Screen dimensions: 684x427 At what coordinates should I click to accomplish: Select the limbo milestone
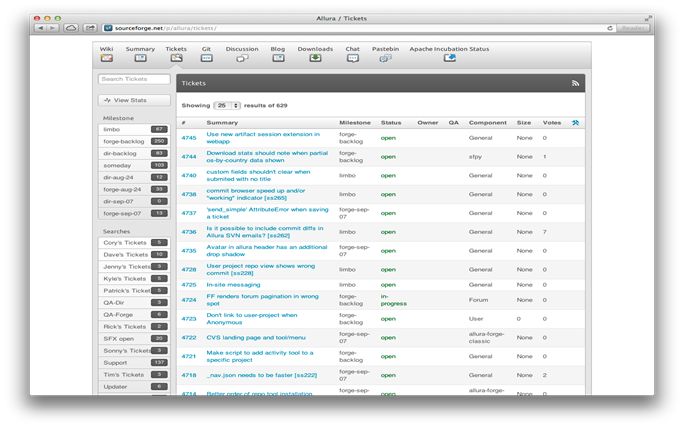click(x=133, y=130)
